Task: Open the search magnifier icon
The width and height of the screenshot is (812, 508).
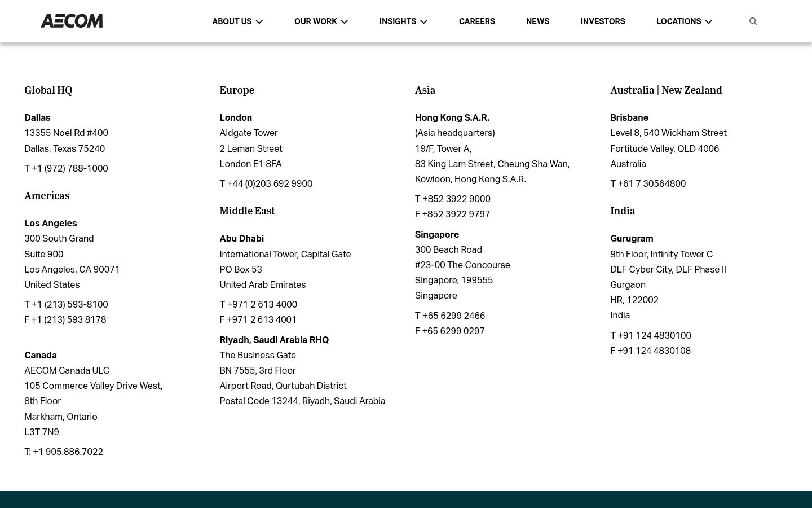Action: [x=753, y=21]
